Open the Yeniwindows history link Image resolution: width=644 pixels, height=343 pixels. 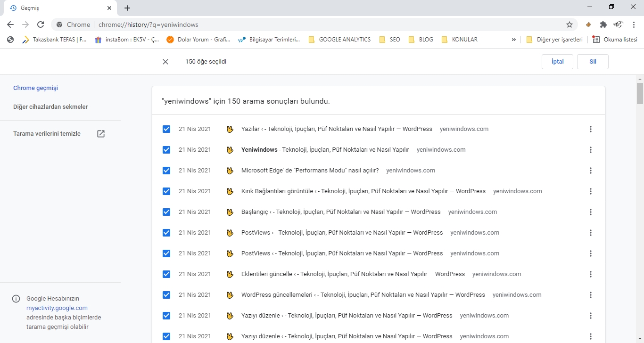click(325, 150)
